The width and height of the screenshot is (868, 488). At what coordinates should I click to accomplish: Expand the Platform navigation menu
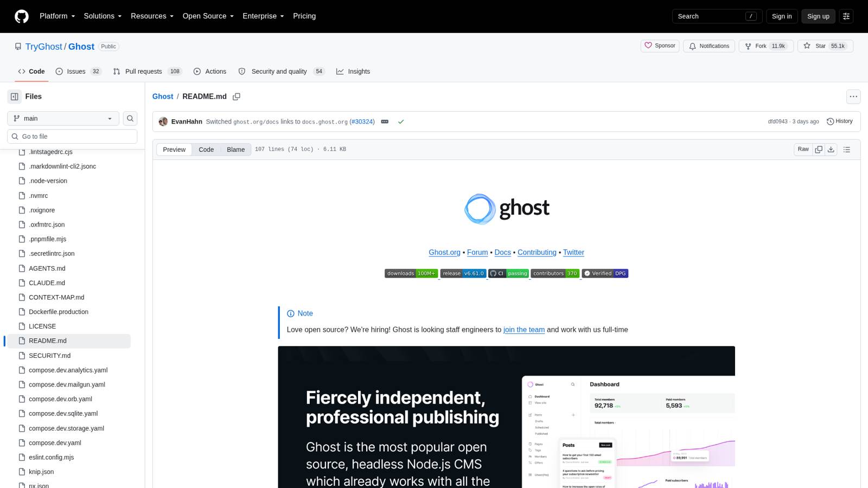tap(57, 16)
